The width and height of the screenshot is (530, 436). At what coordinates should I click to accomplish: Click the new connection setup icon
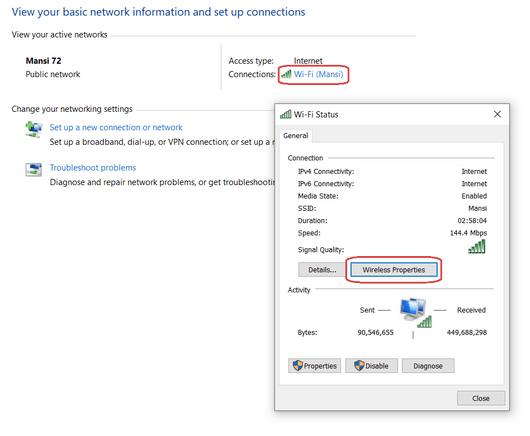click(x=33, y=129)
